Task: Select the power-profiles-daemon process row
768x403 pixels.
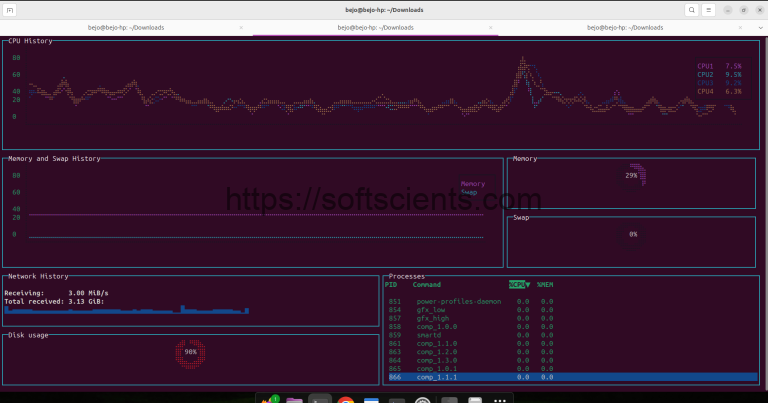Action: [x=572, y=302]
